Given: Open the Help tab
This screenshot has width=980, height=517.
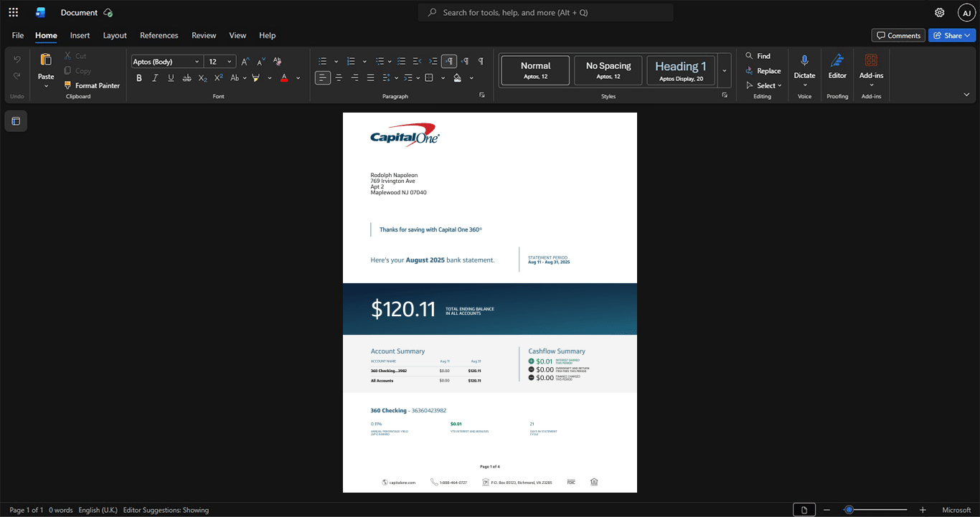Looking at the screenshot, I should [x=268, y=35].
